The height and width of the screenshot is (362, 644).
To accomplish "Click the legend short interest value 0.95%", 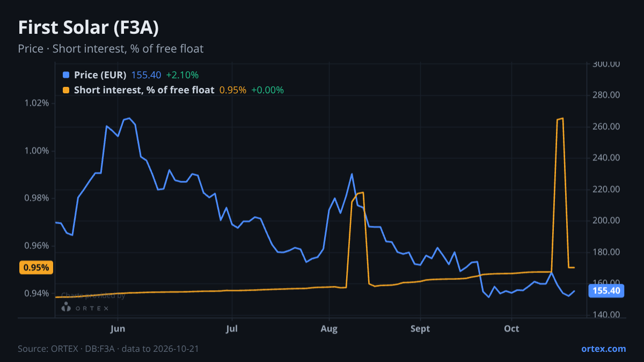I will 233,90.
